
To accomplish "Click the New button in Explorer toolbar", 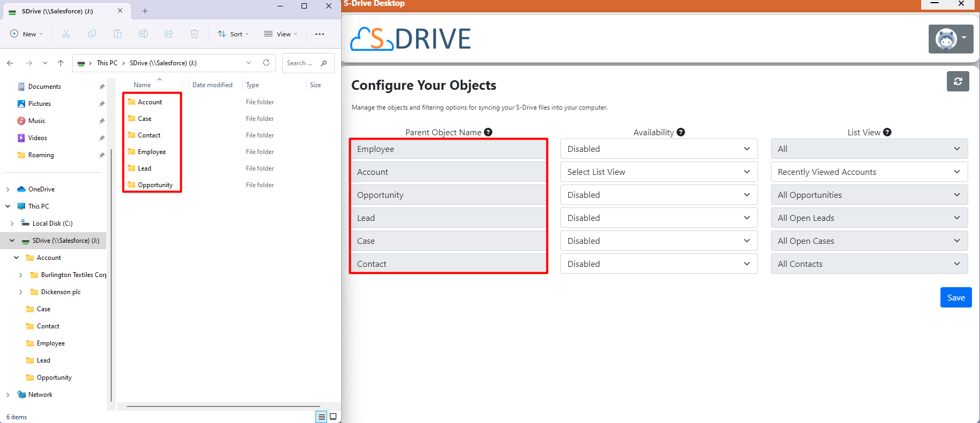I will point(27,34).
